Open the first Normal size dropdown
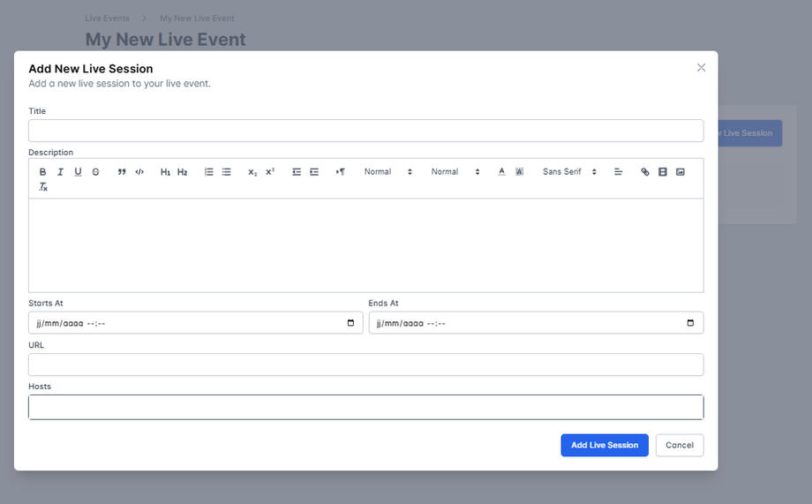Image resolution: width=812 pixels, height=504 pixels. click(387, 172)
